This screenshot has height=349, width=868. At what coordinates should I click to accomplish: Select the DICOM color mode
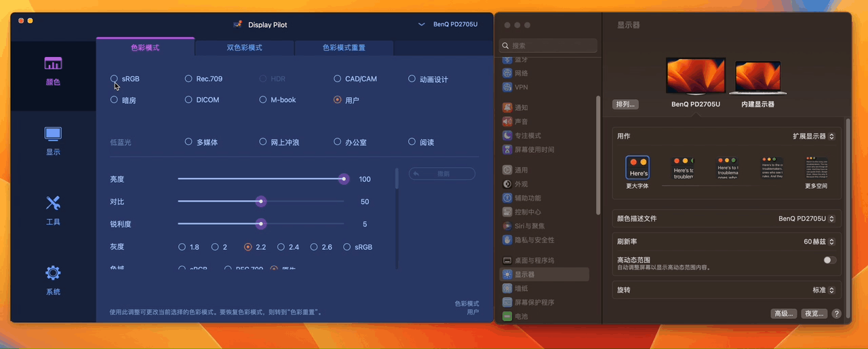[x=189, y=100]
